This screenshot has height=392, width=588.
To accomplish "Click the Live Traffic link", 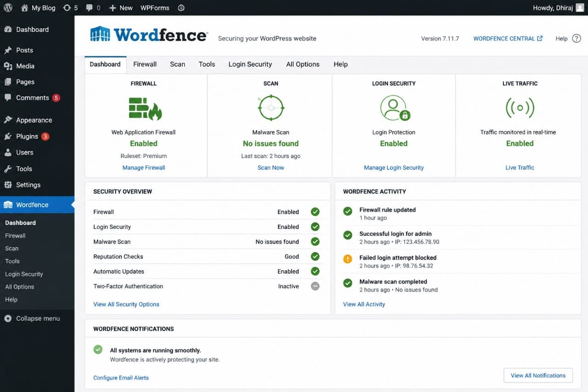I will pyautogui.click(x=520, y=168).
